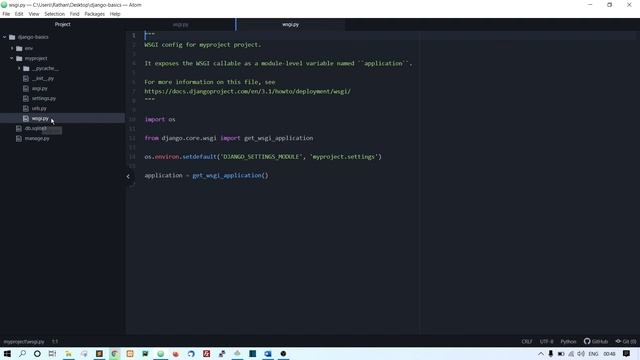This screenshot has width=640, height=360.
Task: Open the Packages menu
Action: 94,14
